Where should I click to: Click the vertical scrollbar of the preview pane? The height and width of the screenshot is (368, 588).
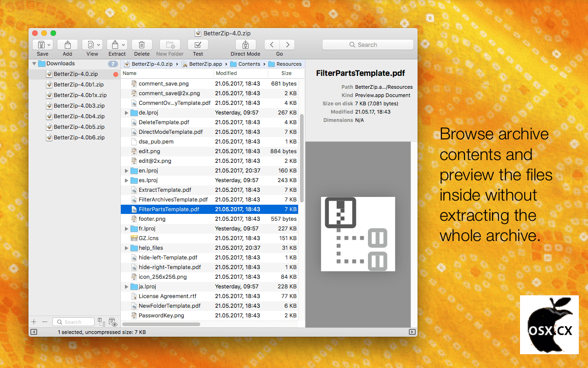tap(413, 235)
